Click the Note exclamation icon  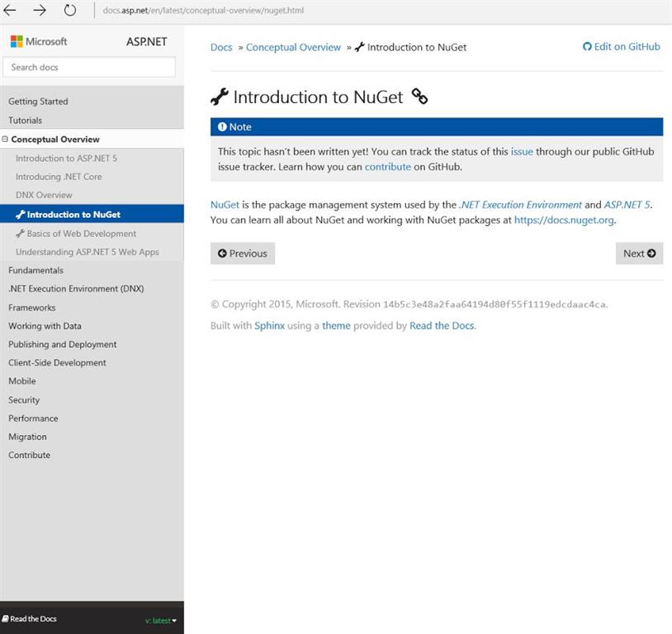[222, 127]
